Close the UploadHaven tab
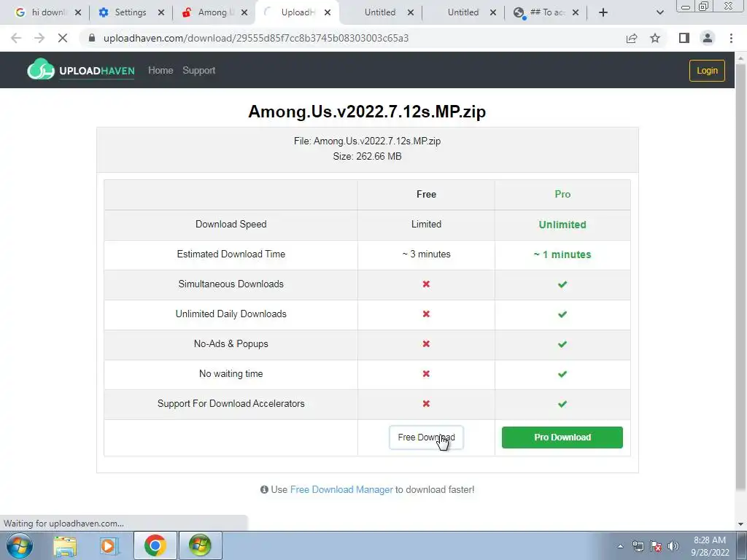The image size is (747, 560). click(328, 12)
